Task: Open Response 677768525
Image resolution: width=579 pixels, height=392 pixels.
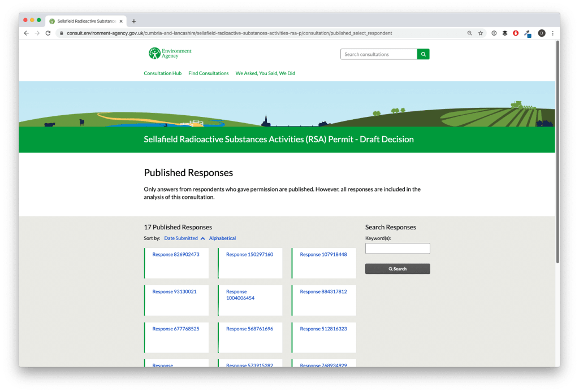Action: click(x=176, y=329)
